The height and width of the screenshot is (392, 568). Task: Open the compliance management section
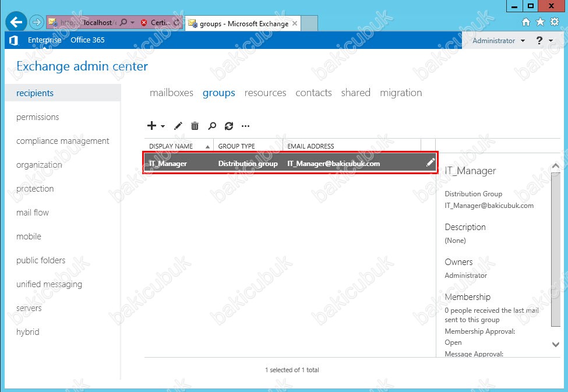click(x=63, y=141)
